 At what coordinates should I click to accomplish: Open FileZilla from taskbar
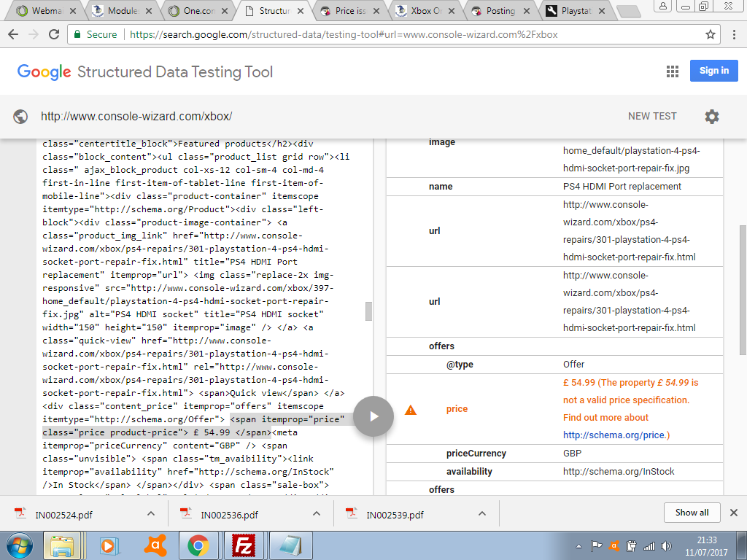coord(243,545)
